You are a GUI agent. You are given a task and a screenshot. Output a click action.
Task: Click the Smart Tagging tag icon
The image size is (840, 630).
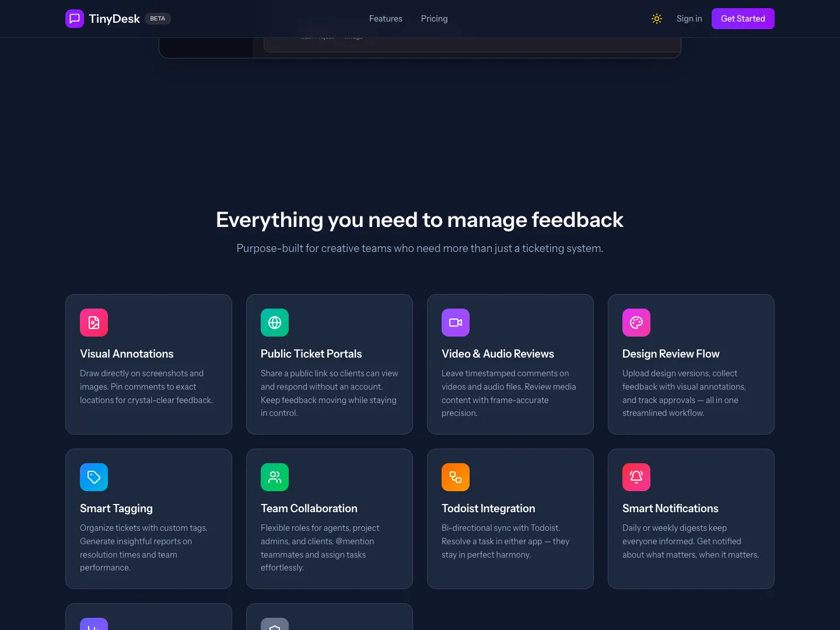94,477
